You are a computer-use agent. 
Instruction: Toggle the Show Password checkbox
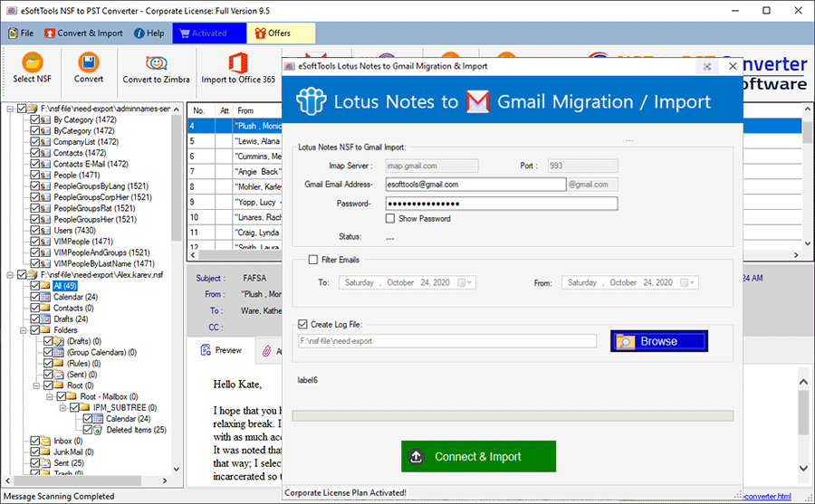click(x=390, y=219)
